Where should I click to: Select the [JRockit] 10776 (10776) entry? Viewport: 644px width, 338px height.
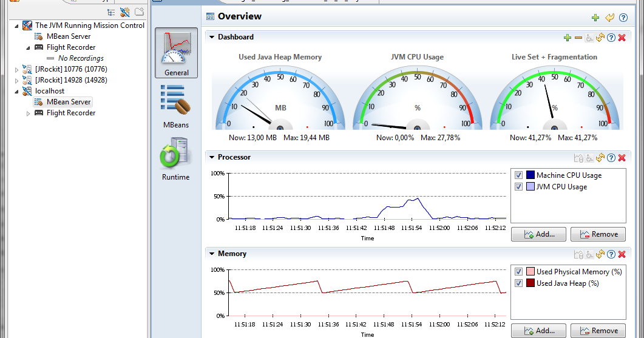coord(70,69)
